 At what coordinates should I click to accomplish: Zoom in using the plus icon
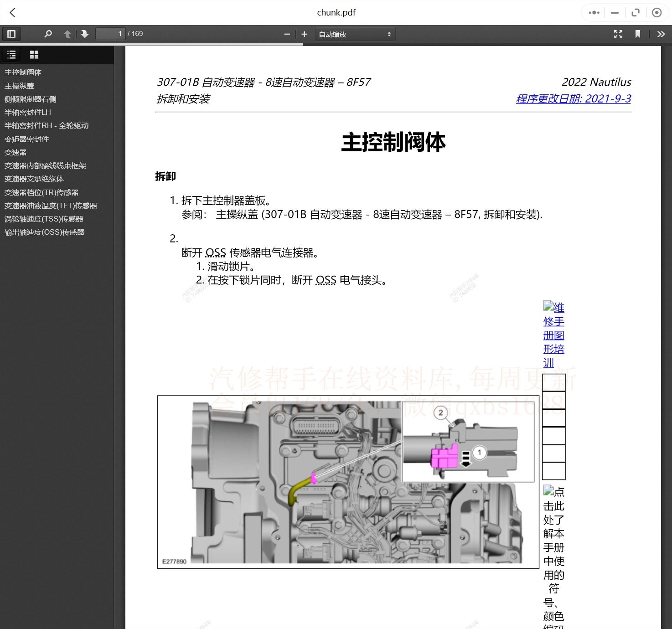(304, 34)
